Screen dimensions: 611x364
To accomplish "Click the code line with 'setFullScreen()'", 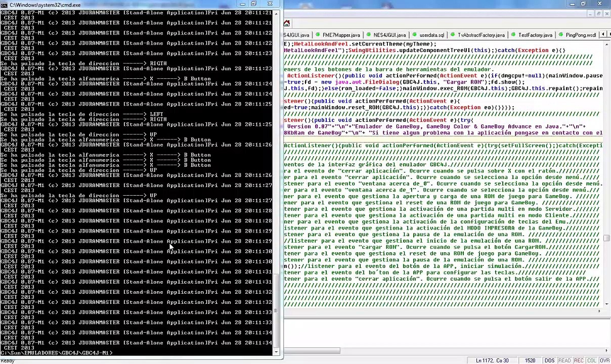I will click(443, 146).
